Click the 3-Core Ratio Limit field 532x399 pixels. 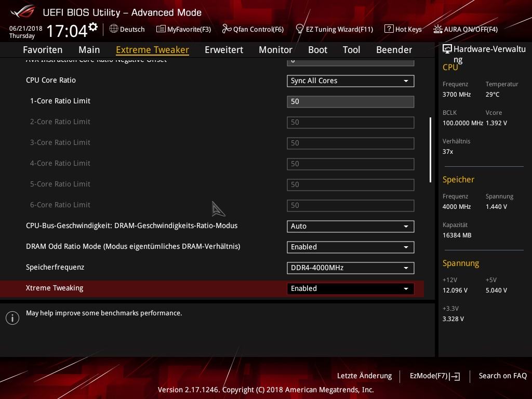click(x=351, y=143)
